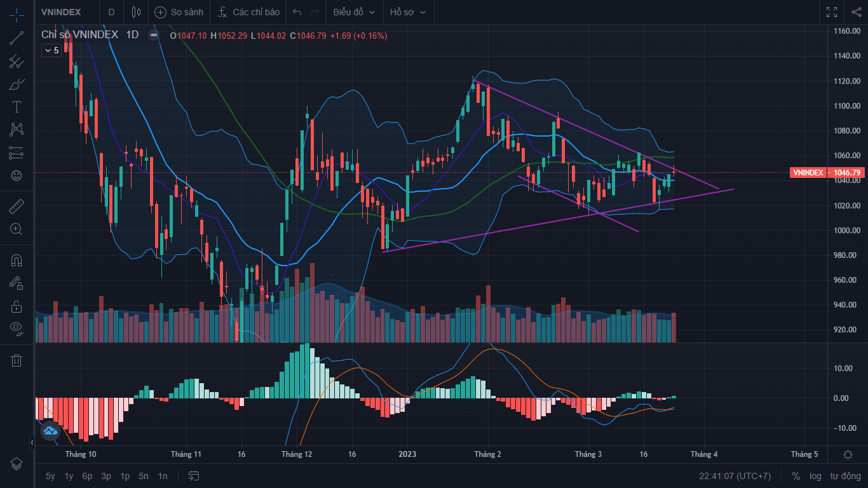
Task: Select the Text annotation tool
Action: (x=17, y=107)
